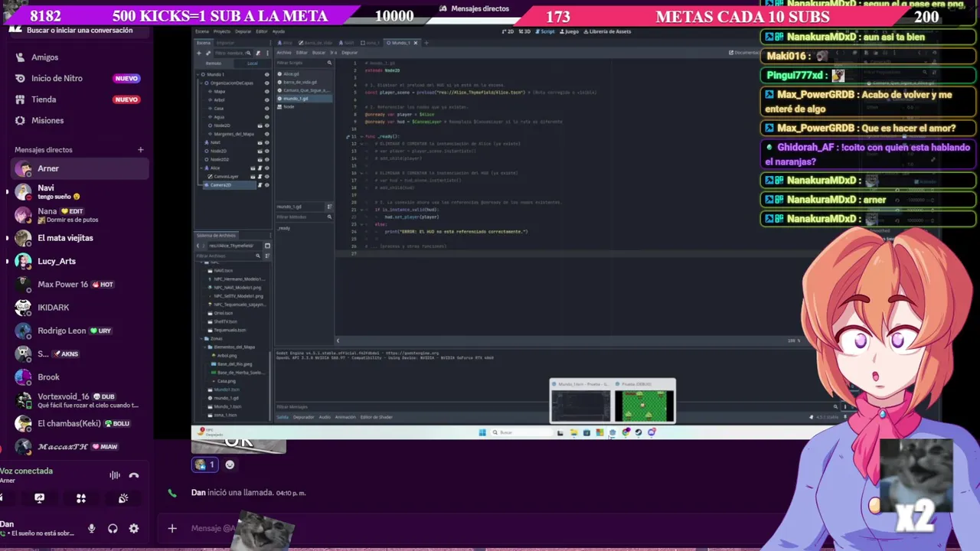Add child node plus in Godot
The width and height of the screenshot is (980, 551).
[x=199, y=53]
